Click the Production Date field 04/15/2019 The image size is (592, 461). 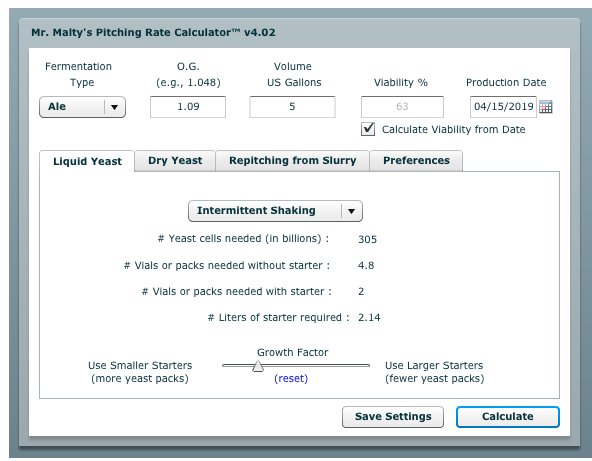pos(503,107)
